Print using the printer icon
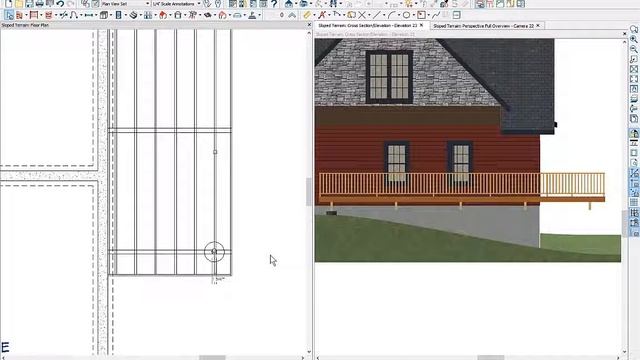This screenshot has height=360, width=640. pos(40,4)
